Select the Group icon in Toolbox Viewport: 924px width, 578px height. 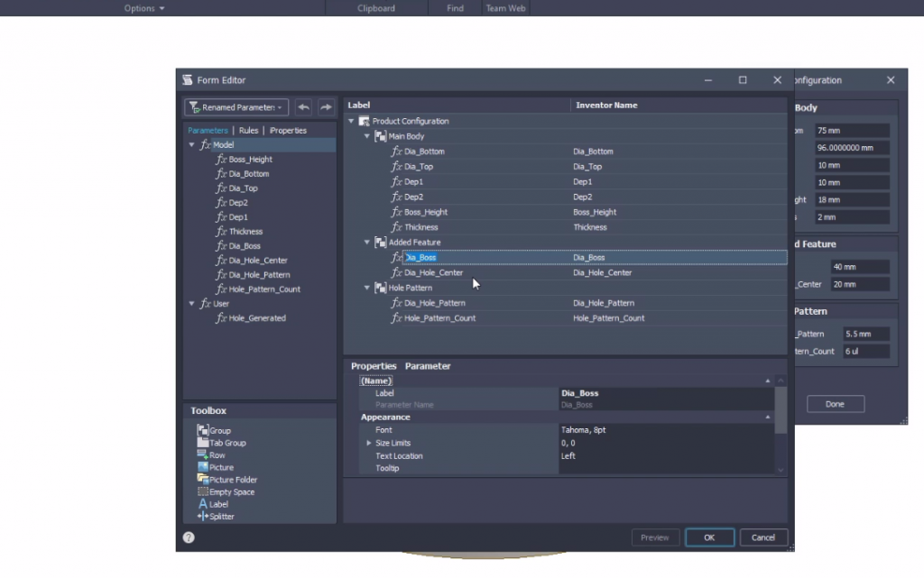pyautogui.click(x=203, y=430)
